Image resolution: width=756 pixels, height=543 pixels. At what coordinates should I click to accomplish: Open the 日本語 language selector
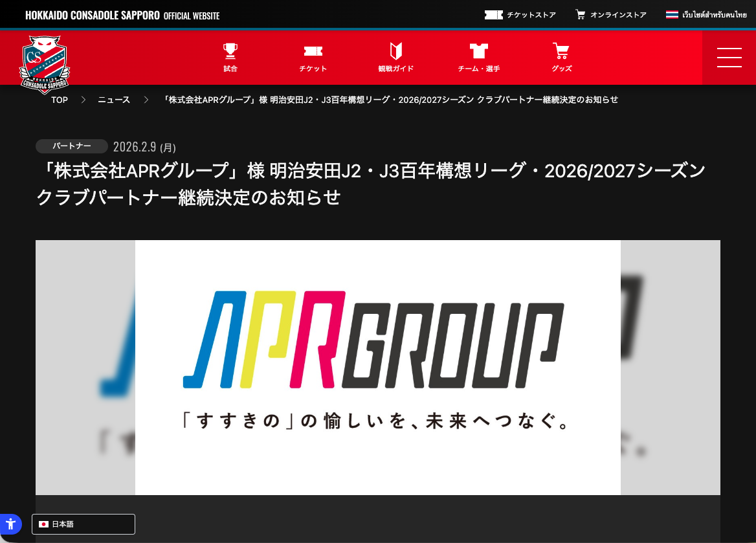pyautogui.click(x=83, y=524)
